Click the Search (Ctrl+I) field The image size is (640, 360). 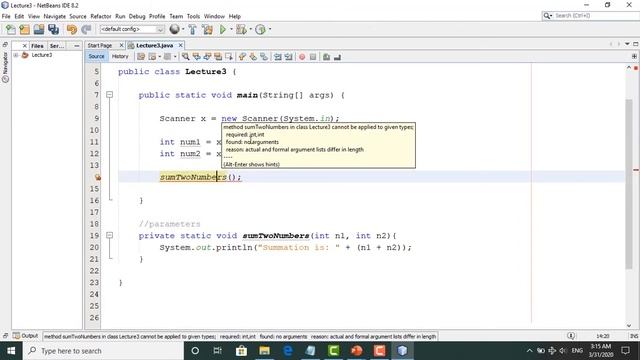click(x=590, y=16)
